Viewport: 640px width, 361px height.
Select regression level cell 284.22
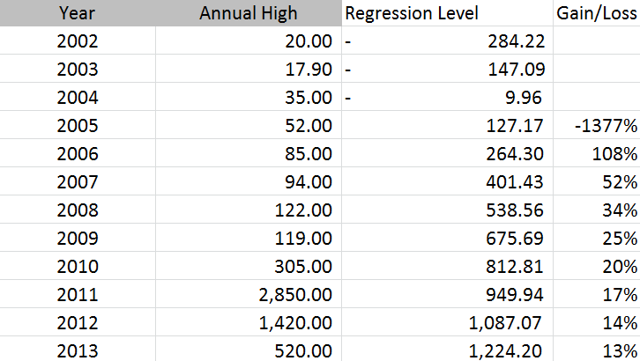click(447, 41)
